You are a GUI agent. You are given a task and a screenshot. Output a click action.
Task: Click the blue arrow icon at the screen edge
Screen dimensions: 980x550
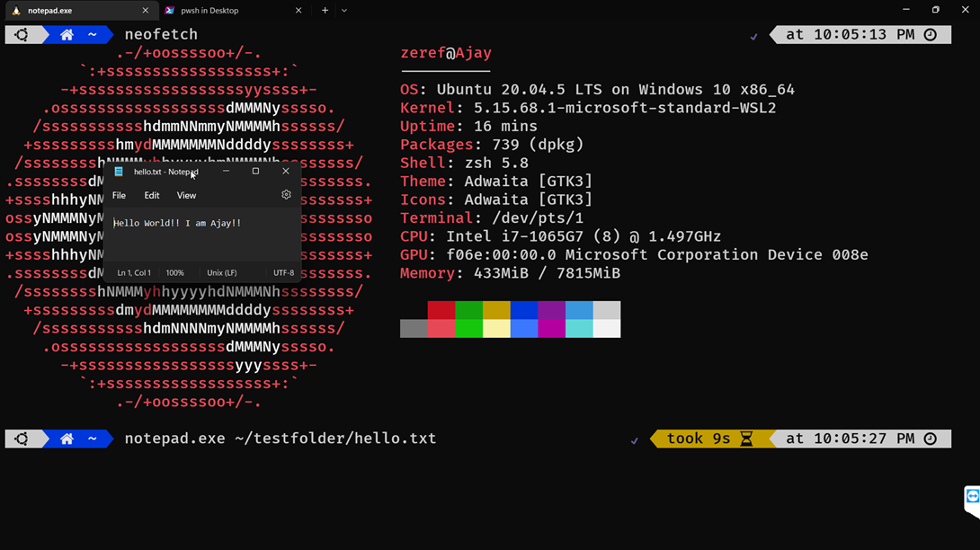[972, 497]
